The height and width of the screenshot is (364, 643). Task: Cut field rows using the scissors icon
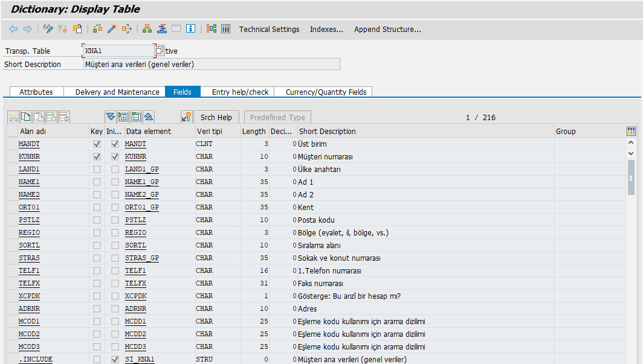[x=13, y=116]
